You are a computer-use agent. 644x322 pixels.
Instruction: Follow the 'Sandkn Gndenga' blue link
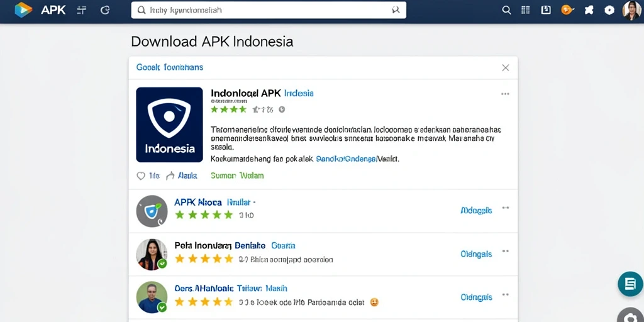(x=346, y=158)
